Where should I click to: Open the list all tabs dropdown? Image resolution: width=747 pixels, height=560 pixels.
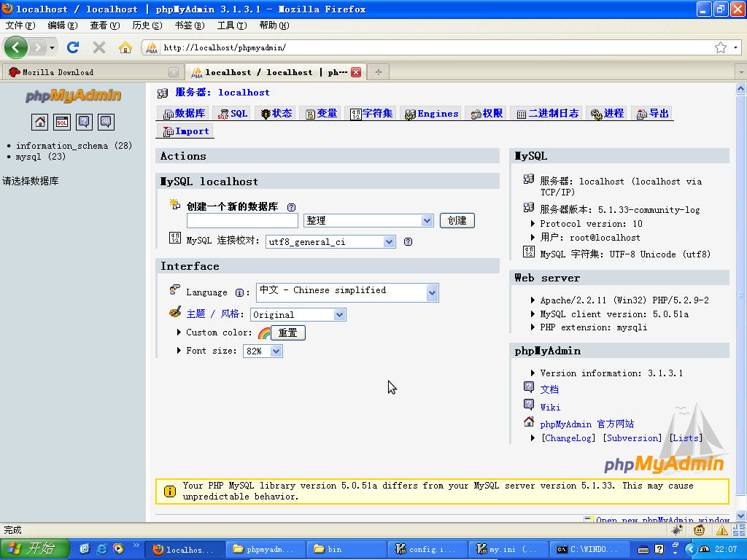[741, 72]
